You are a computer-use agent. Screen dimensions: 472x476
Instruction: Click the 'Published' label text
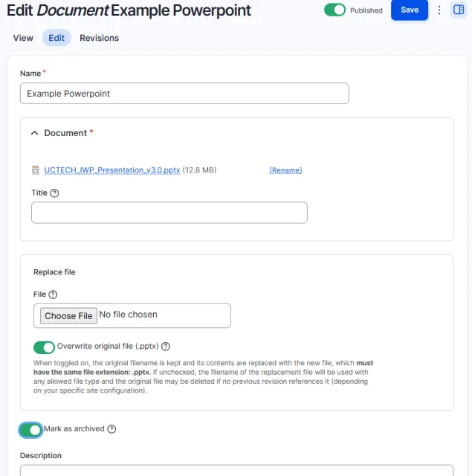point(366,10)
